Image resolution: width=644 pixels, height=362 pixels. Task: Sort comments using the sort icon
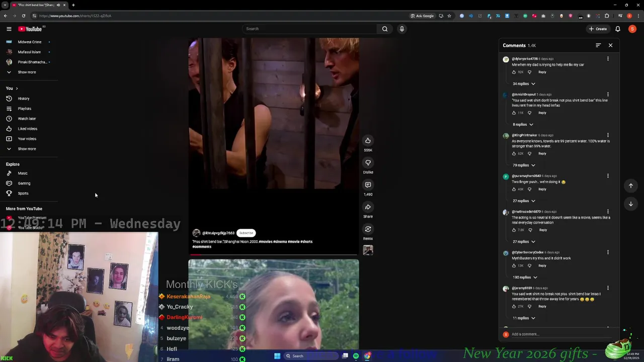[x=598, y=45]
